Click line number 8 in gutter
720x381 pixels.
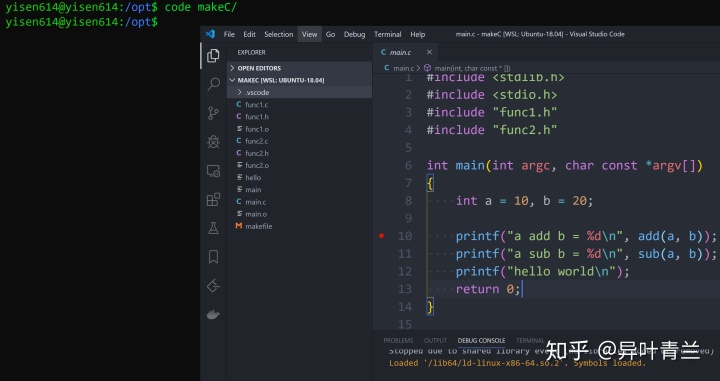pyautogui.click(x=408, y=201)
